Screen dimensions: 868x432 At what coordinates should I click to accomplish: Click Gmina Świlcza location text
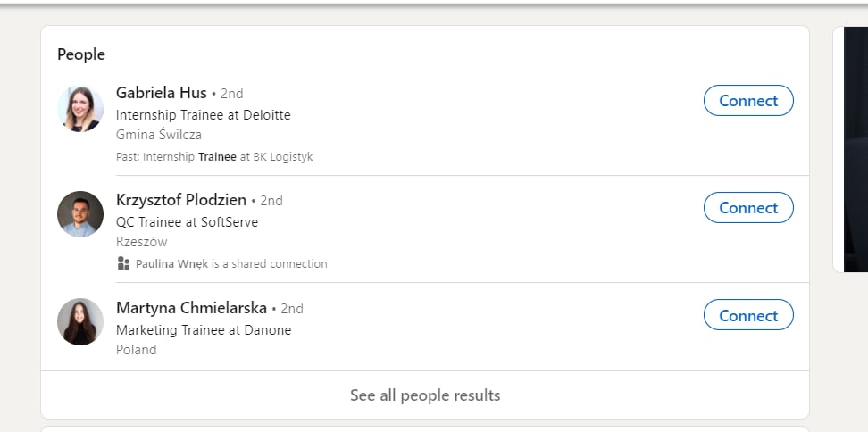coord(159,135)
